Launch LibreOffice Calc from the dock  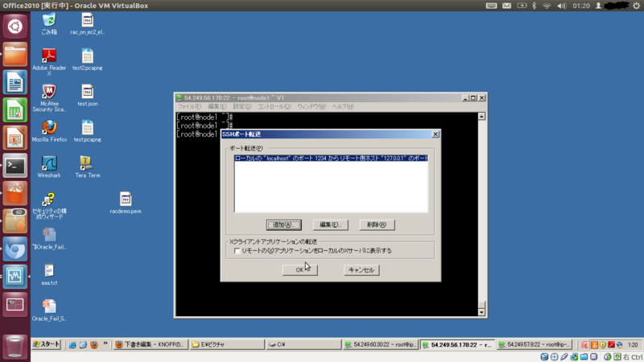(x=14, y=110)
